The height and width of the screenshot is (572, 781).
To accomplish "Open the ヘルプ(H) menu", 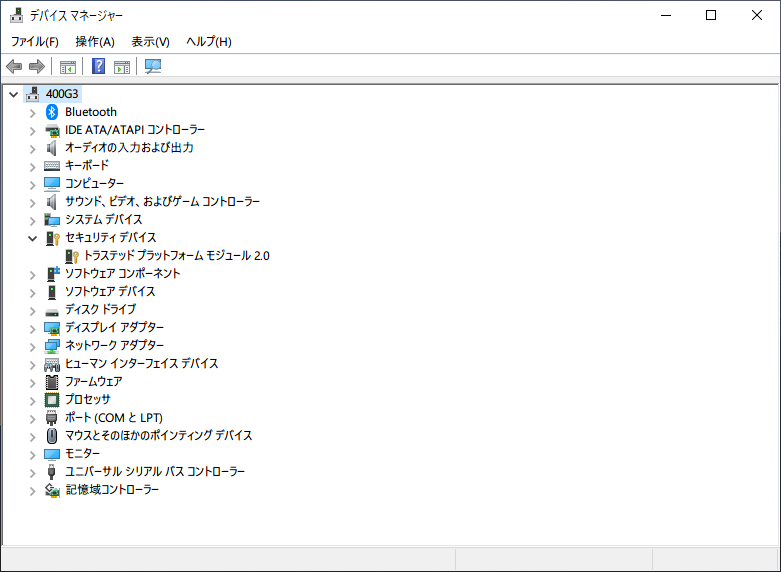I will tap(209, 41).
